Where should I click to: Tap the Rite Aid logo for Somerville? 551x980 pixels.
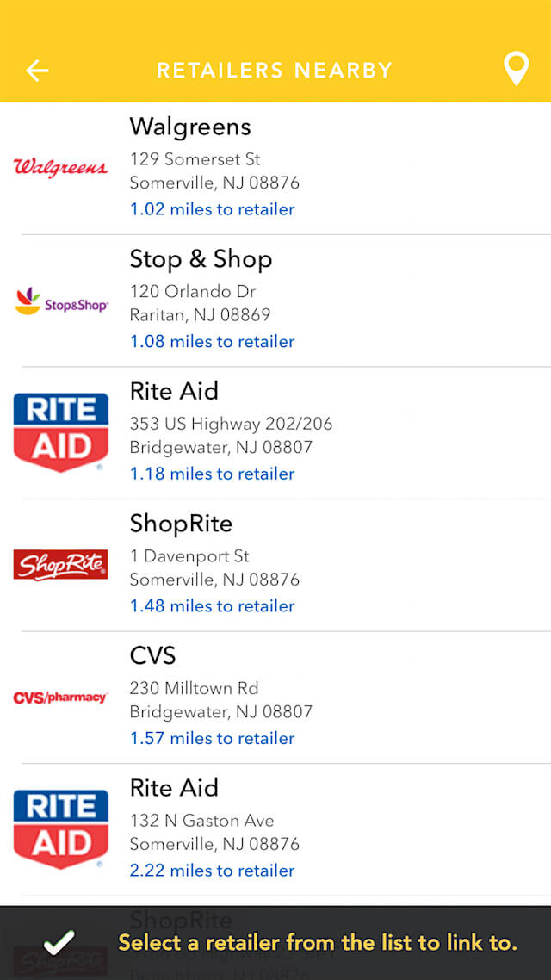(60, 829)
